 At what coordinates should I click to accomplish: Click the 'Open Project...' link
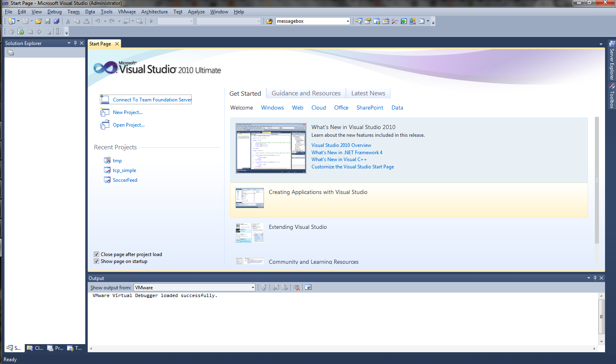pos(129,125)
